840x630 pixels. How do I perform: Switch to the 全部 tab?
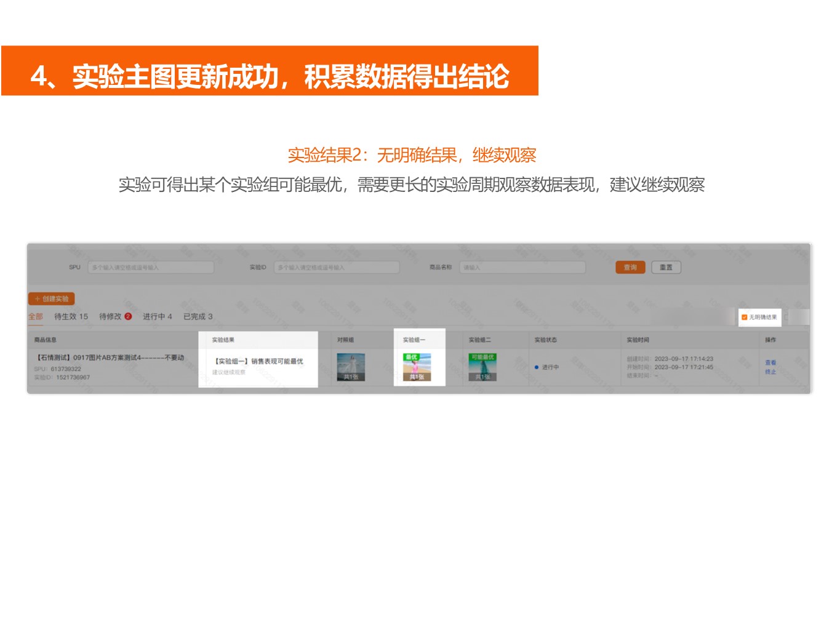click(36, 317)
